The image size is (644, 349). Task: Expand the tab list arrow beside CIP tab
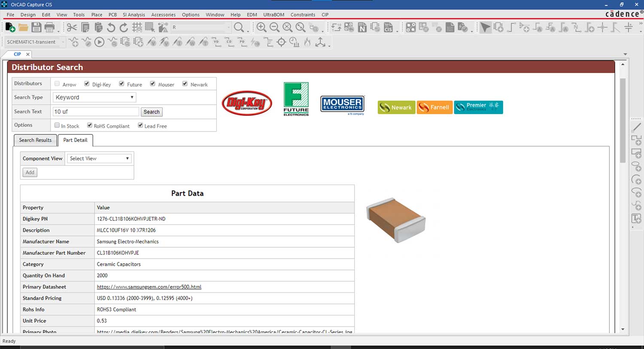(x=625, y=54)
